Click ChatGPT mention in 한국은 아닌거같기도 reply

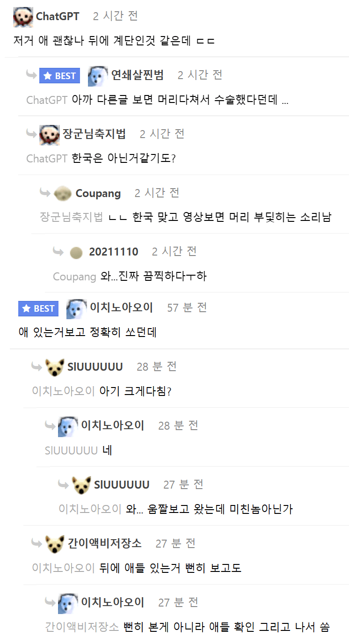point(47,158)
